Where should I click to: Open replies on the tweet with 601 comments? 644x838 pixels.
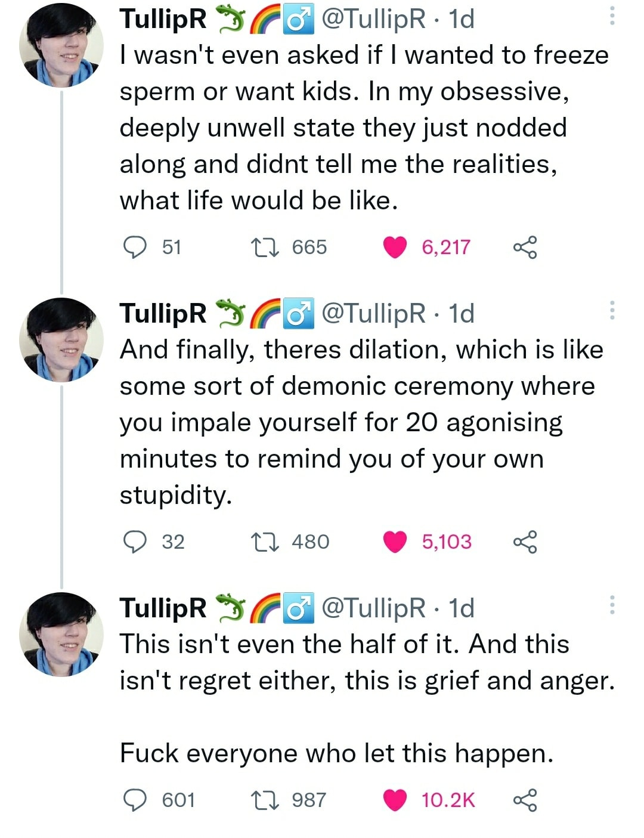click(x=135, y=800)
